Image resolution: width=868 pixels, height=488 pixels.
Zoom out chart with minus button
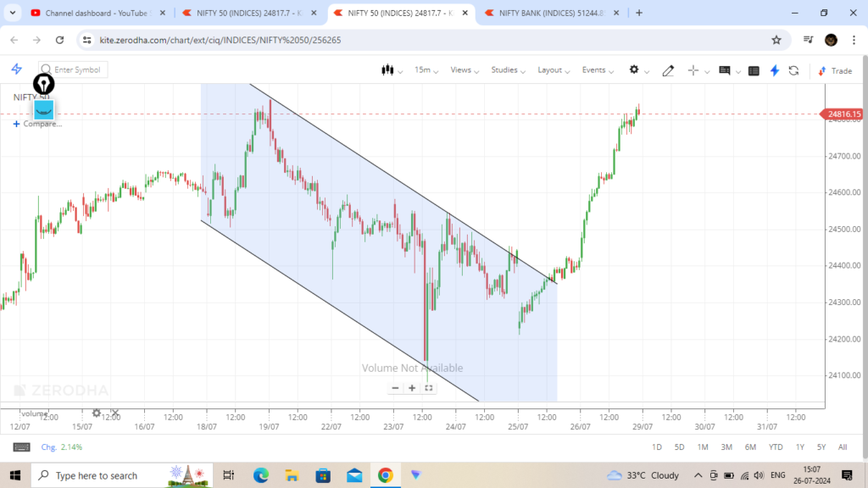point(395,388)
